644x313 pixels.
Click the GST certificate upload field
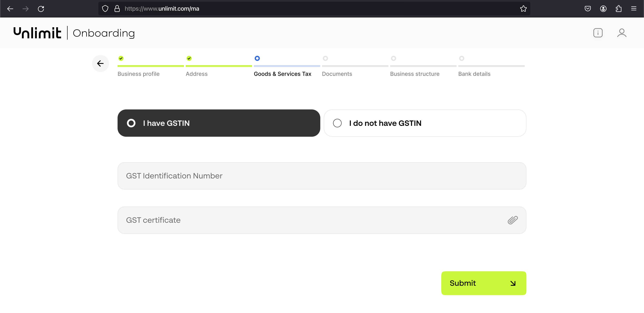[x=322, y=220]
